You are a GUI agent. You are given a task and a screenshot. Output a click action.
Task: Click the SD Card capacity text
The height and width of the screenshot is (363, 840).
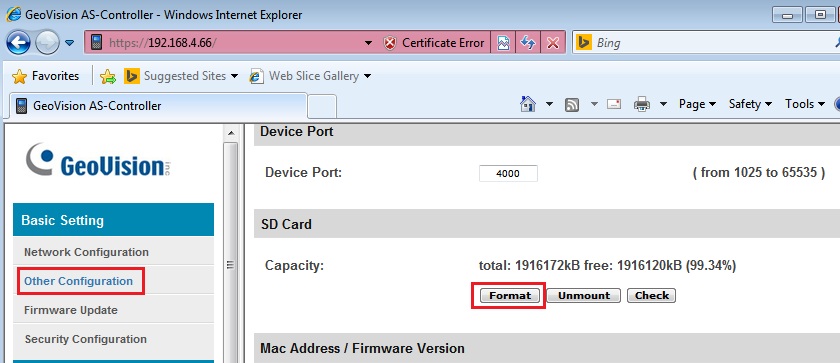point(607,266)
